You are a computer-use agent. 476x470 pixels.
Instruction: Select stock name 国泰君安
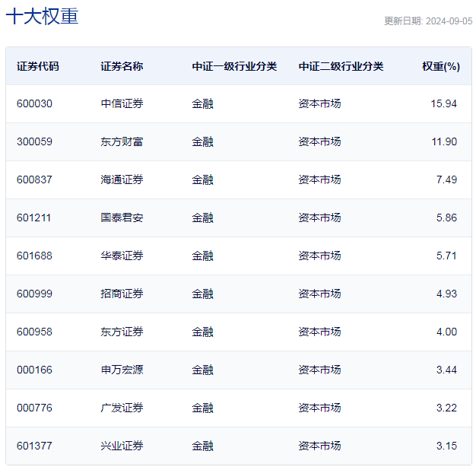tap(122, 218)
